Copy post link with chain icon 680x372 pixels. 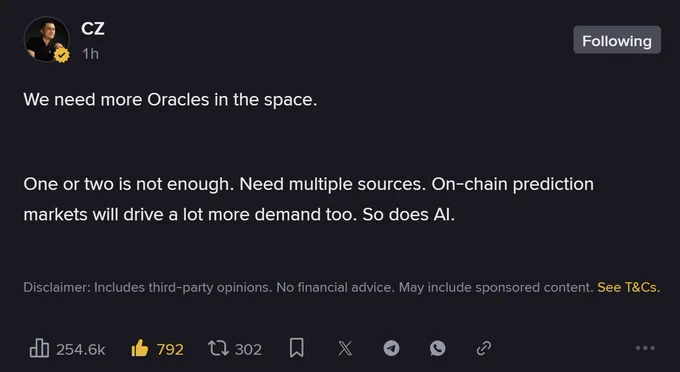(x=484, y=348)
